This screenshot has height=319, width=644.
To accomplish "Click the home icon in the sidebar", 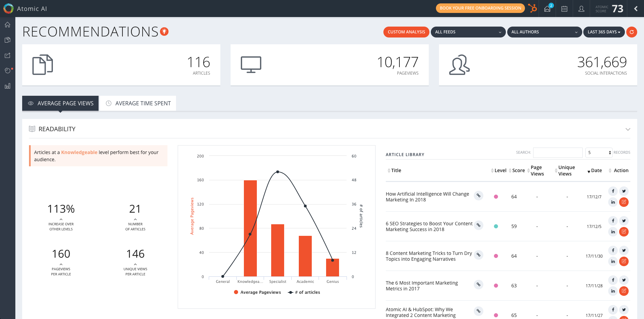I will pos(8,25).
